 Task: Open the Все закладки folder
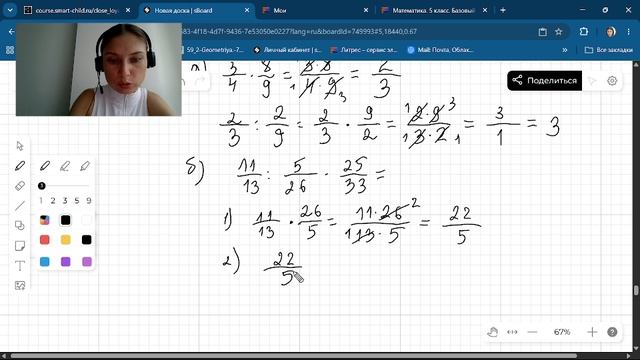(x=609, y=50)
